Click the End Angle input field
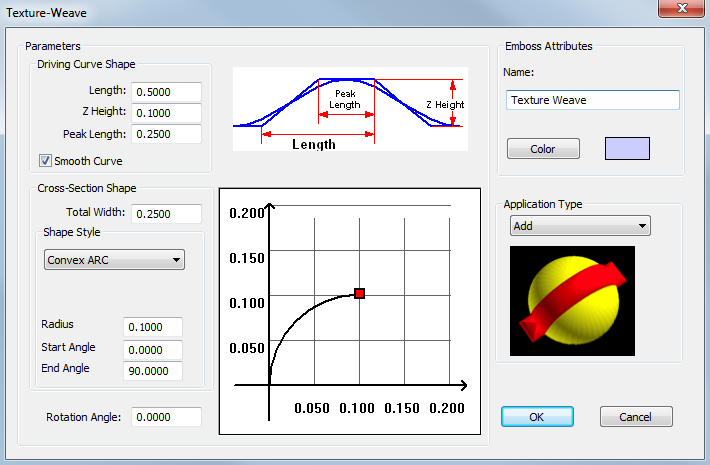Viewport: 710px width, 465px height. click(153, 371)
